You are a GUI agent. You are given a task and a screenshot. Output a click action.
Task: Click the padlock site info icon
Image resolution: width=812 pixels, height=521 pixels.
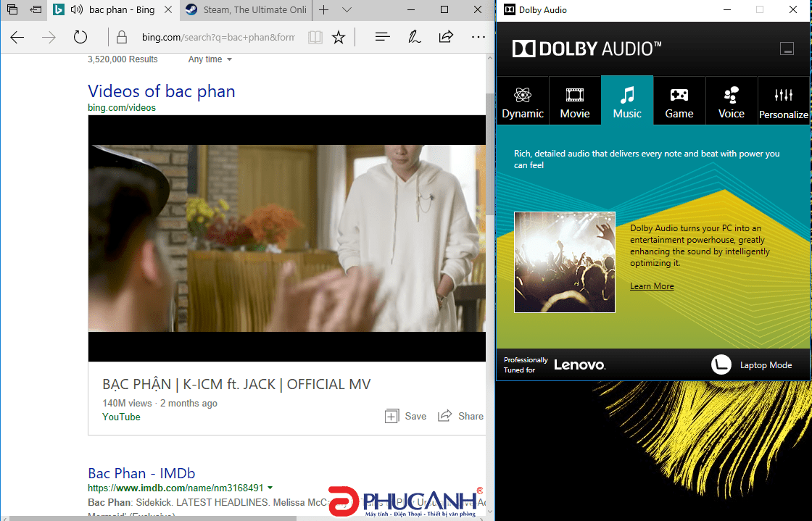click(122, 37)
